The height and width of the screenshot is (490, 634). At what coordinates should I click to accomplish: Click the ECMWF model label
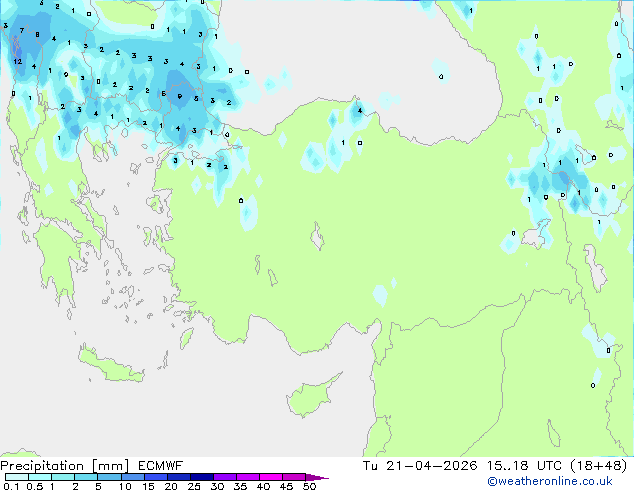tap(161, 466)
